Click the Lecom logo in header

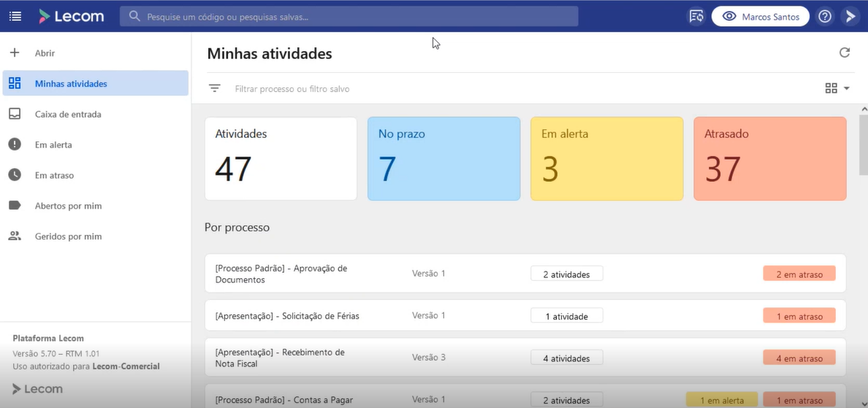[x=72, y=16]
